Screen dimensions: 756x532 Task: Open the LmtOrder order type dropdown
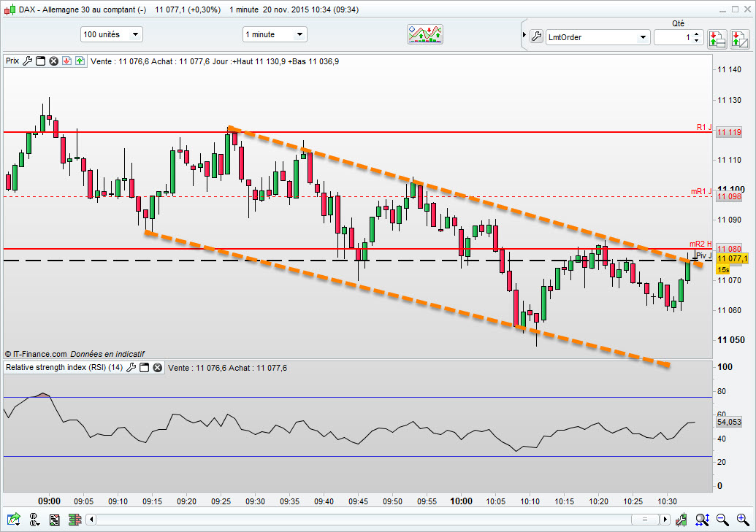click(x=597, y=37)
